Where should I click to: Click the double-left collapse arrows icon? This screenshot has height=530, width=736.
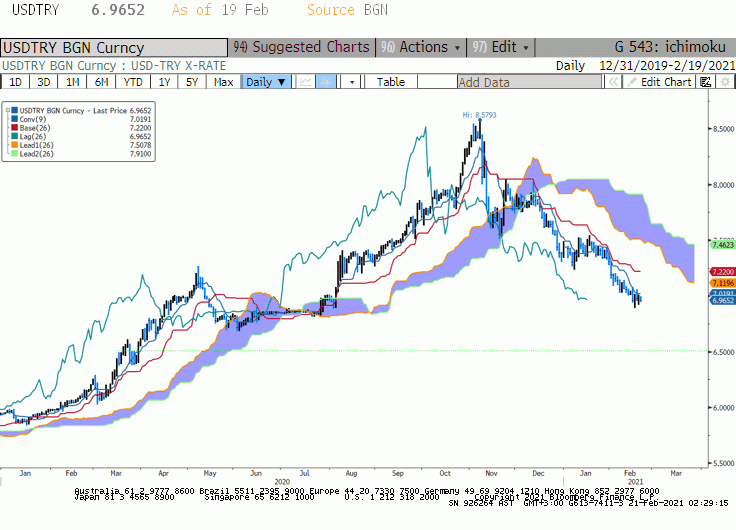pos(613,82)
